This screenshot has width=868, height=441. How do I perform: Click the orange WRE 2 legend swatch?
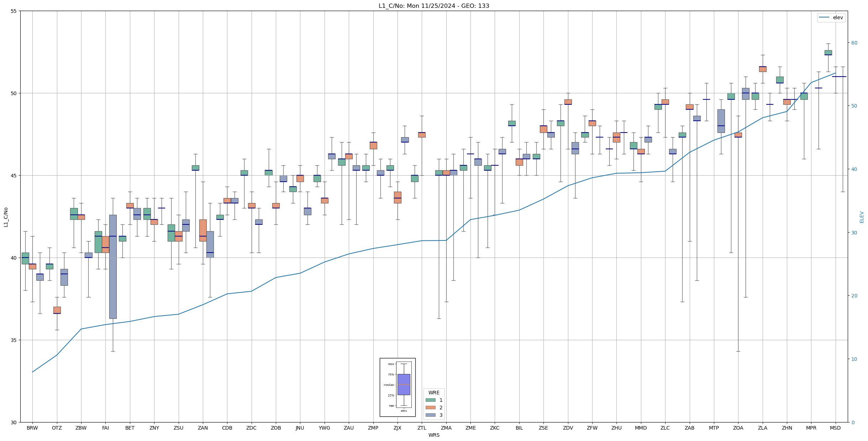click(x=430, y=408)
